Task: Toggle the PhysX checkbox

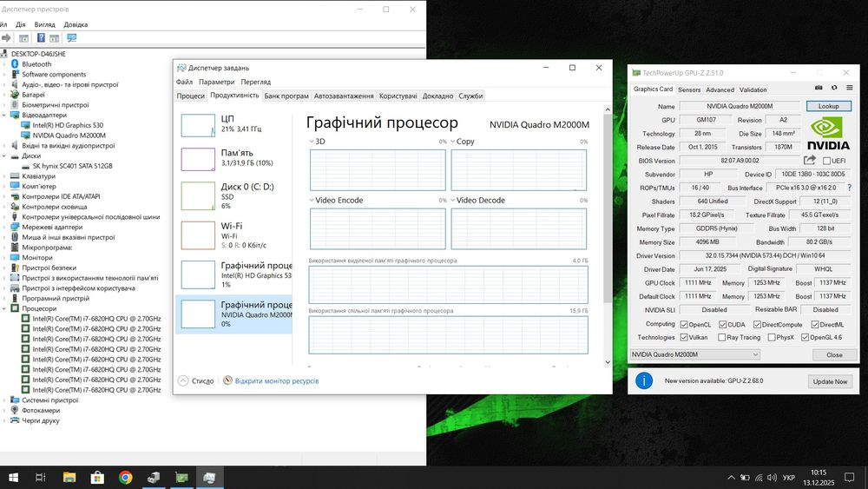Action: 771,337
